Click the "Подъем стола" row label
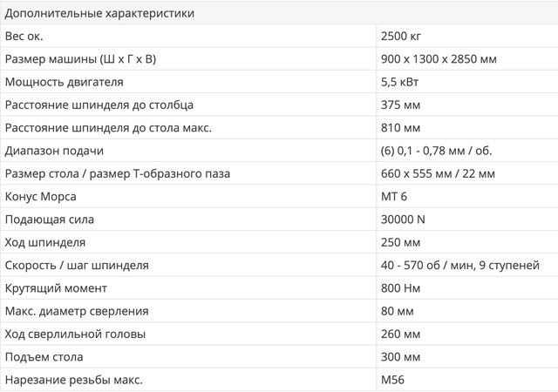The width and height of the screenshot is (558, 392). point(47,356)
